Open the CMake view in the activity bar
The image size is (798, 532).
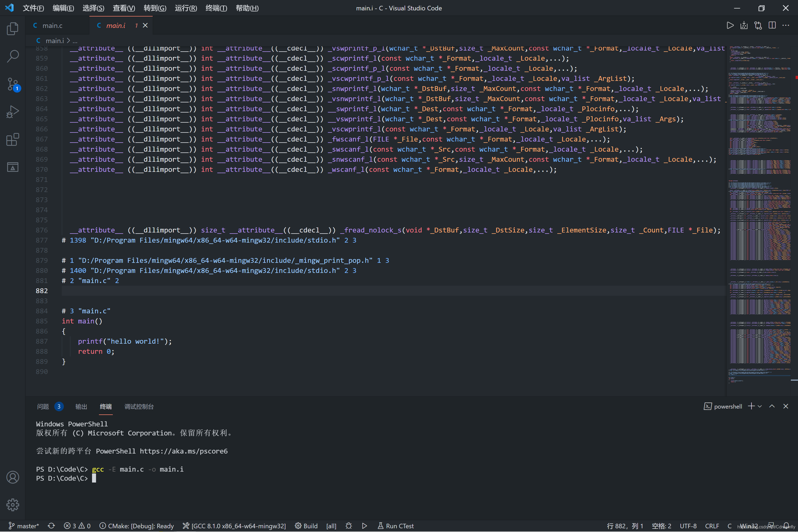pos(13,167)
